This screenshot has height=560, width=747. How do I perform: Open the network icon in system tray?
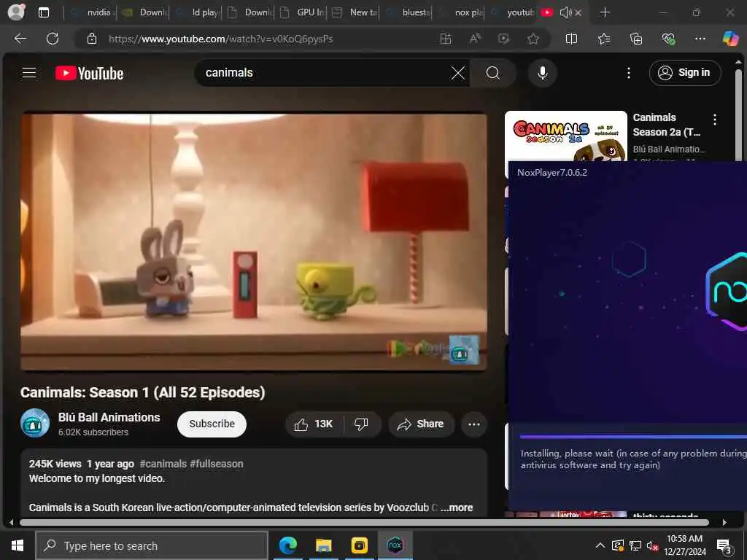pyautogui.click(x=635, y=545)
